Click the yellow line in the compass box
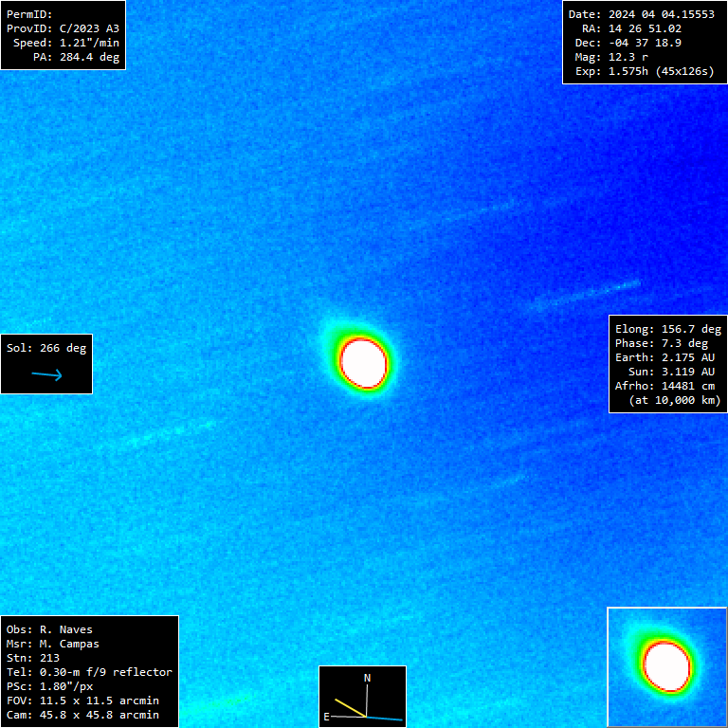The image size is (728, 728). coord(351,708)
